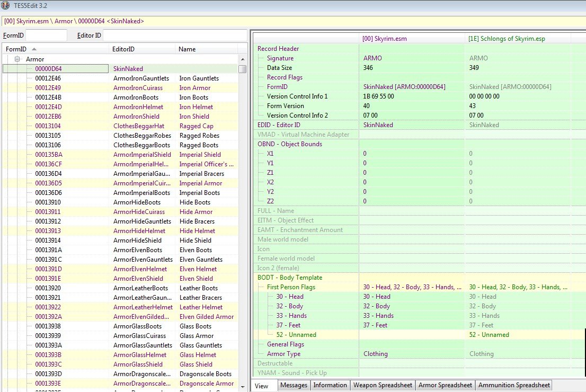Viewport: 586px width, 392px height.
Task: Click the tree list scrollbar thumb
Action: pos(243,69)
